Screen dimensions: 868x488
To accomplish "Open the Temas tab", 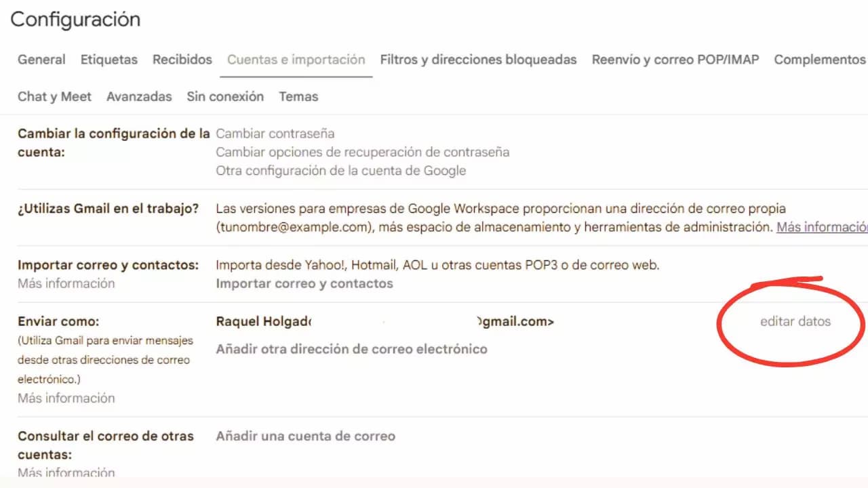I will (x=298, y=96).
